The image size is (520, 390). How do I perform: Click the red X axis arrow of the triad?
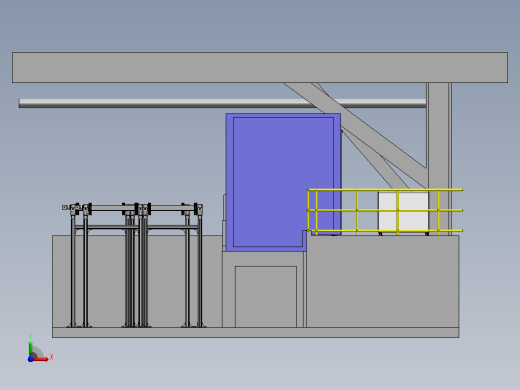41,359
